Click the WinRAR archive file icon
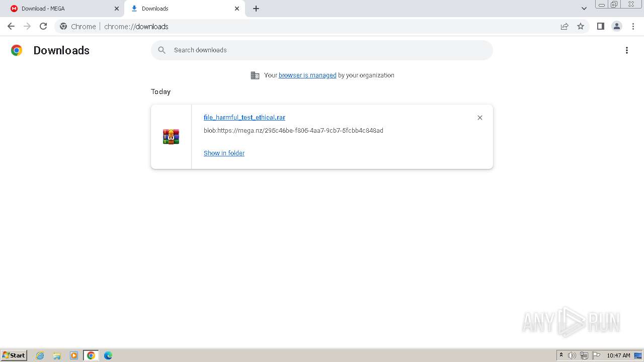644x362 pixels. tap(171, 137)
